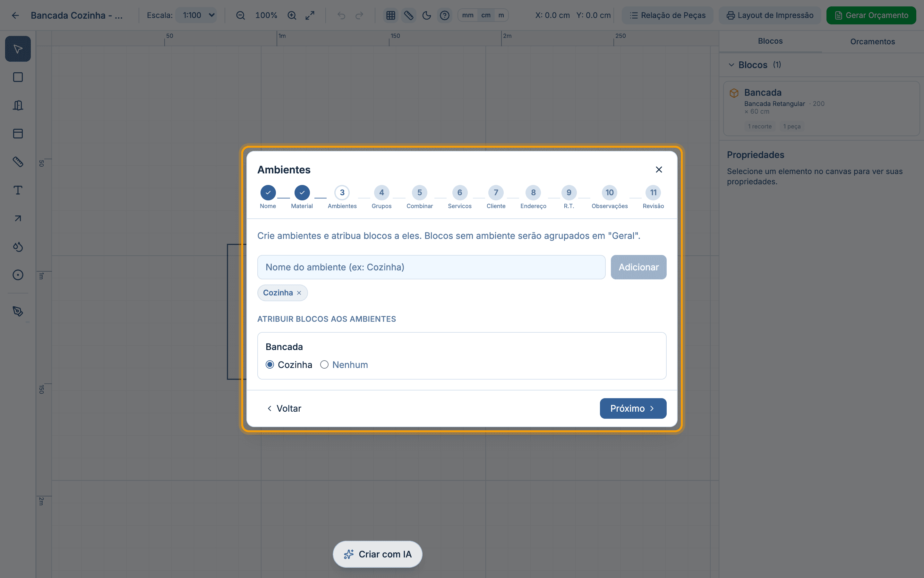Go to step 10 Observações
This screenshot has width=924, height=578.
coord(610,197)
